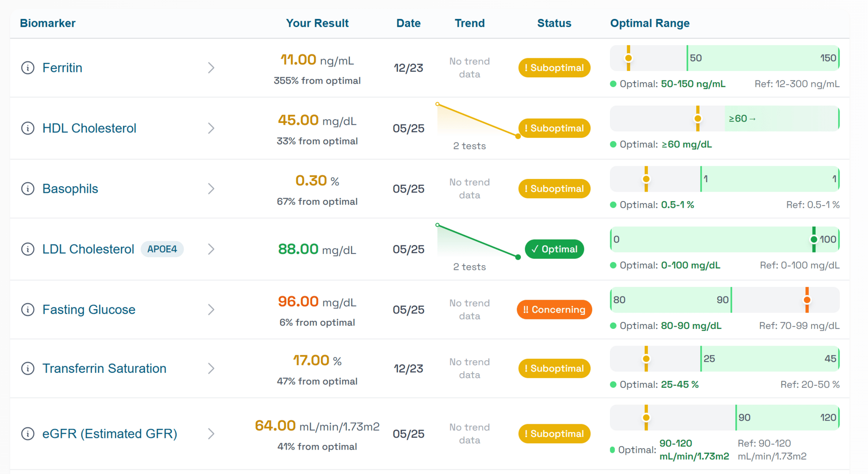The image size is (868, 474).
Task: Click the info icon beside Ferritin
Action: (28, 68)
